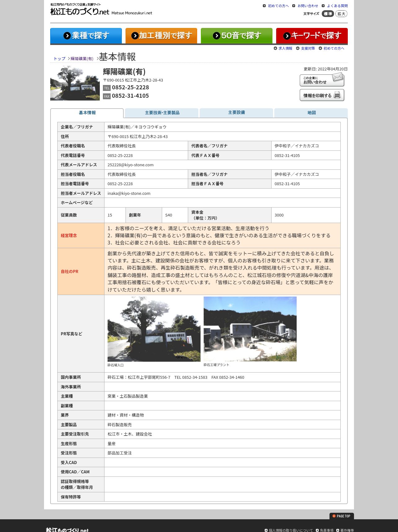Click the 部品加工受注 cell
398x532 pixels.
pos(222,453)
